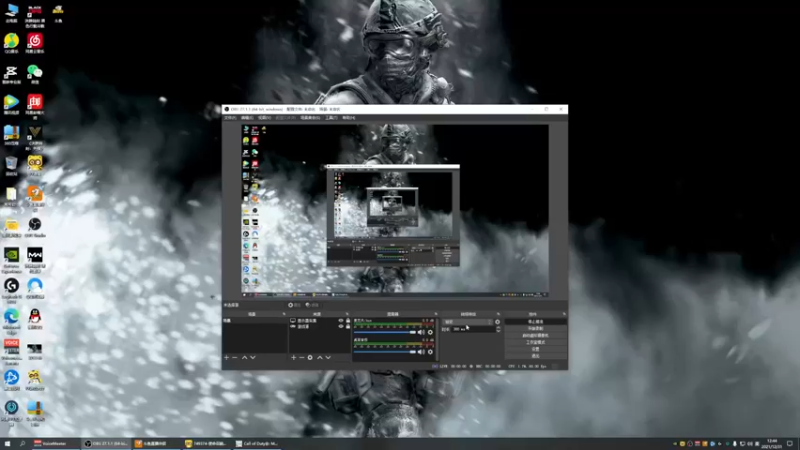Image resolution: width=800 pixels, height=450 pixels.
Task: Open OBS Studio desktop shortcut
Action: 35,227
